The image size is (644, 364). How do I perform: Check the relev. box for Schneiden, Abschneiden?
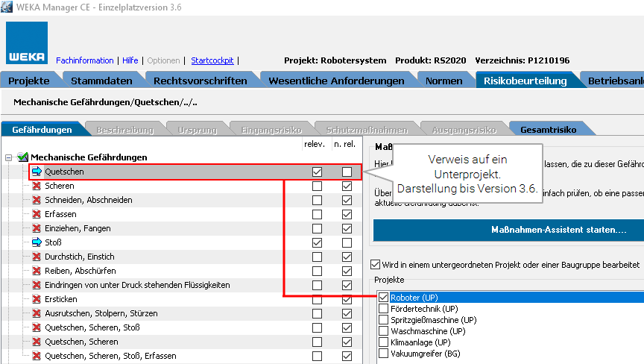[318, 201]
